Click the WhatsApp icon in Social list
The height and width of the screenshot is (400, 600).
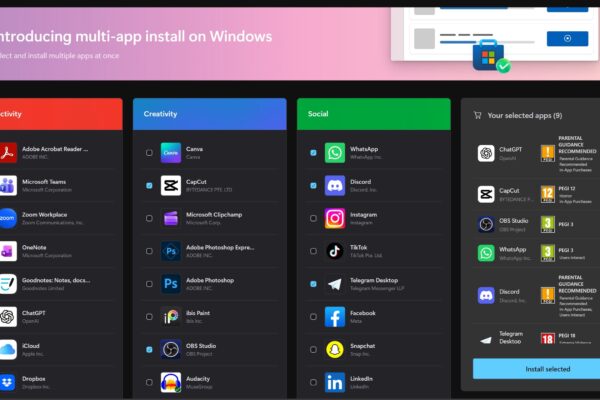point(335,153)
